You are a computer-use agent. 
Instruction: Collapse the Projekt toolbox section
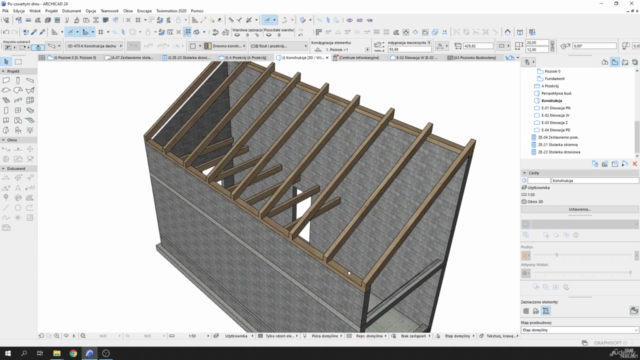click(x=3, y=71)
